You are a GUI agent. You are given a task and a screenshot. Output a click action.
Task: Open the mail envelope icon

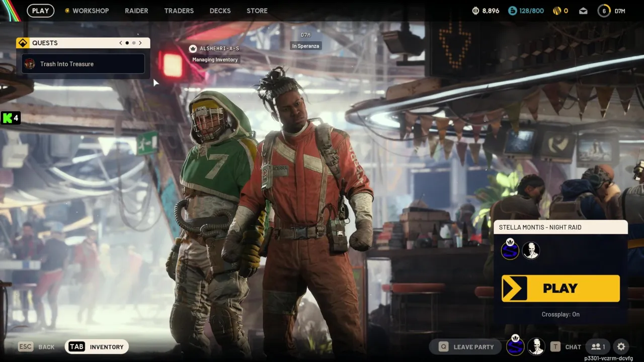583,11
